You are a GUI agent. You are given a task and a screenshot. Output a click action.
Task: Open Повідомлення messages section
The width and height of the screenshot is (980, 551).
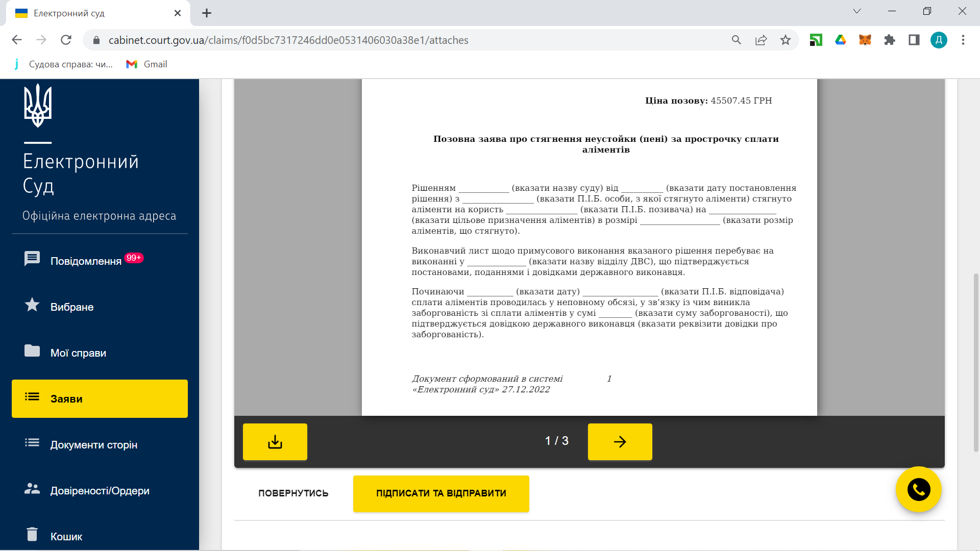tap(86, 261)
